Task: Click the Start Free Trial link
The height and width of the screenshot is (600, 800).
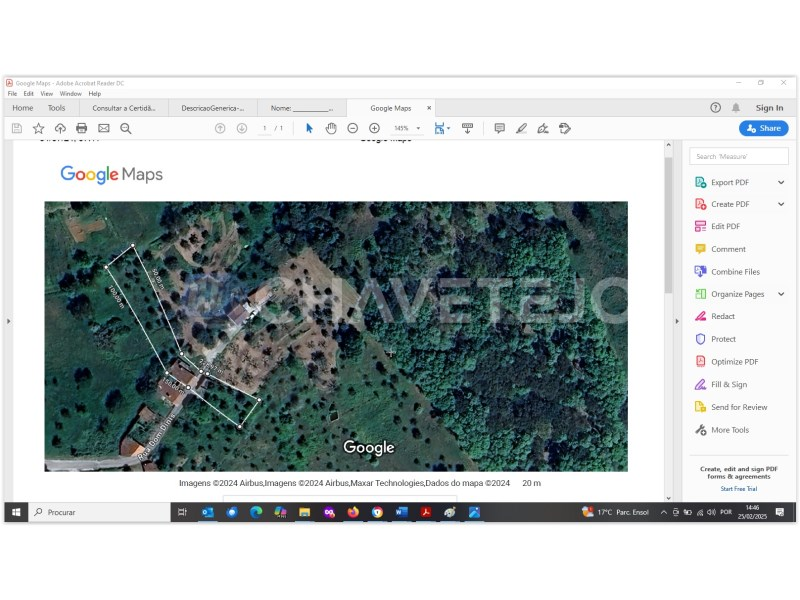Action: point(739,489)
